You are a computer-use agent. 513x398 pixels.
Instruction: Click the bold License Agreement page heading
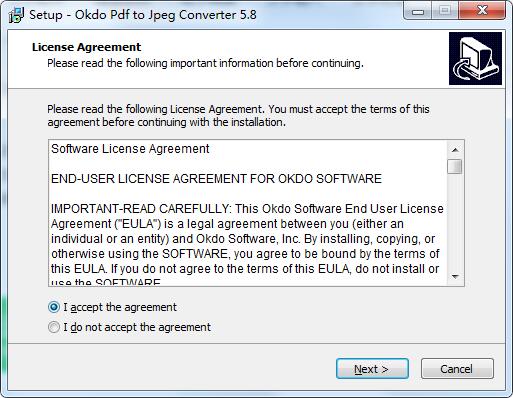(x=86, y=47)
